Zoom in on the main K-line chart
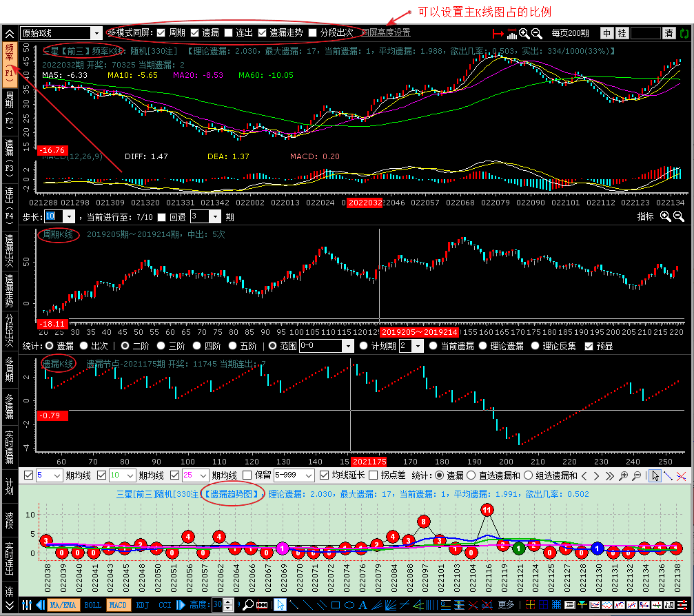Viewport: 694px width, 616px height. pos(524,33)
